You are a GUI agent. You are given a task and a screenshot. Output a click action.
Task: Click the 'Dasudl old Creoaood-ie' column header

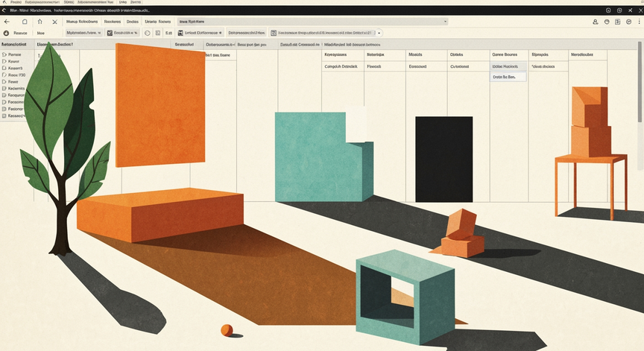[x=300, y=44]
